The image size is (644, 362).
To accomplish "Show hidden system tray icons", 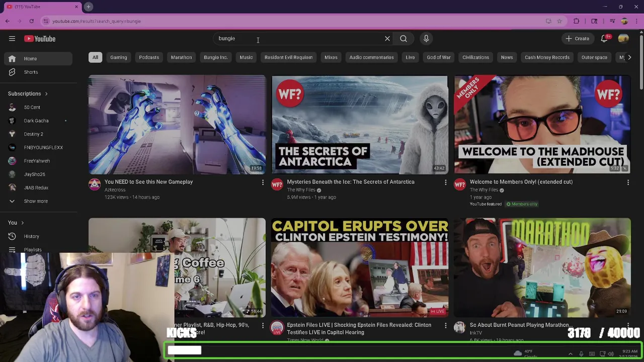I will pos(570,354).
